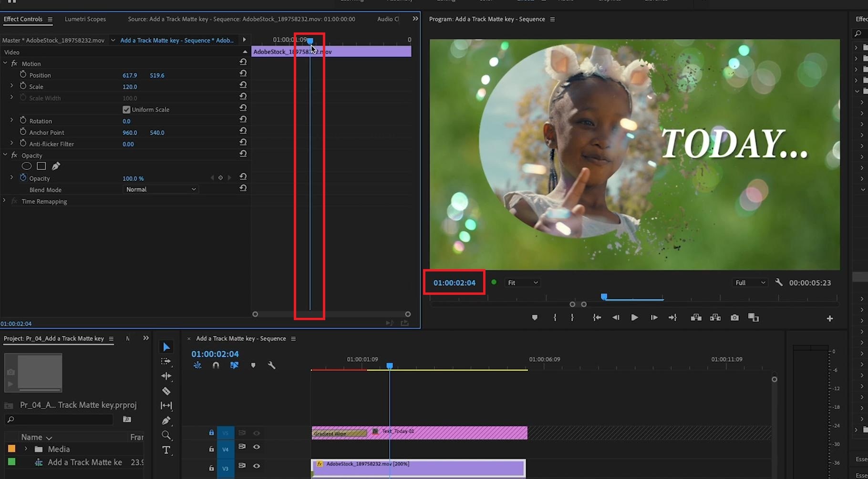Open Program monitor settings wrench
The width and height of the screenshot is (868, 479).
[x=779, y=282]
